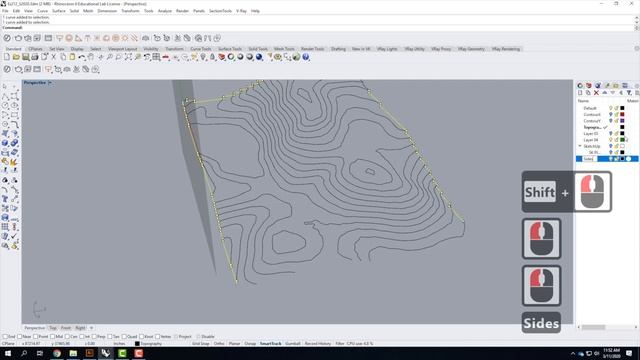The height and width of the screenshot is (360, 640).
Task: Toggle Planar in status bar
Action: pyautogui.click(x=234, y=344)
